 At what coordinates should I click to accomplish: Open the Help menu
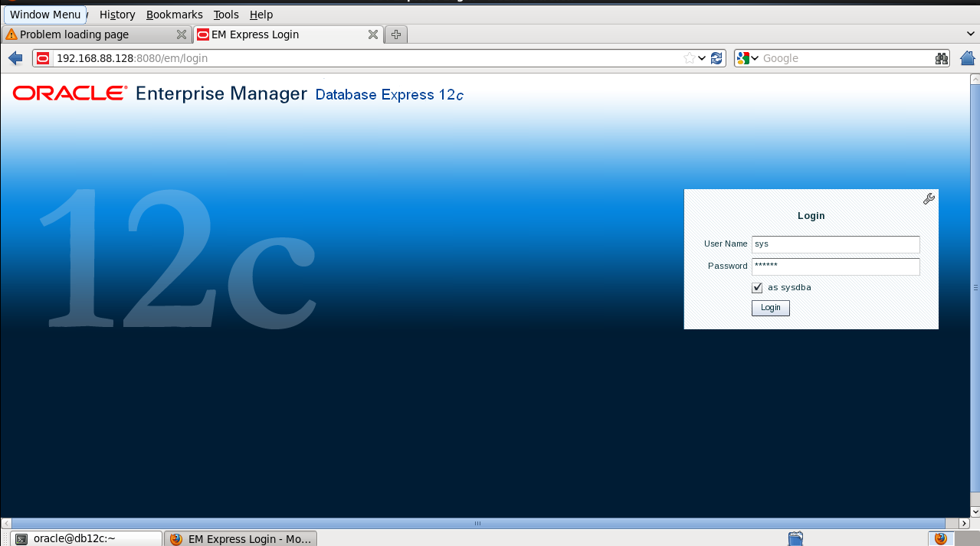[x=261, y=15]
